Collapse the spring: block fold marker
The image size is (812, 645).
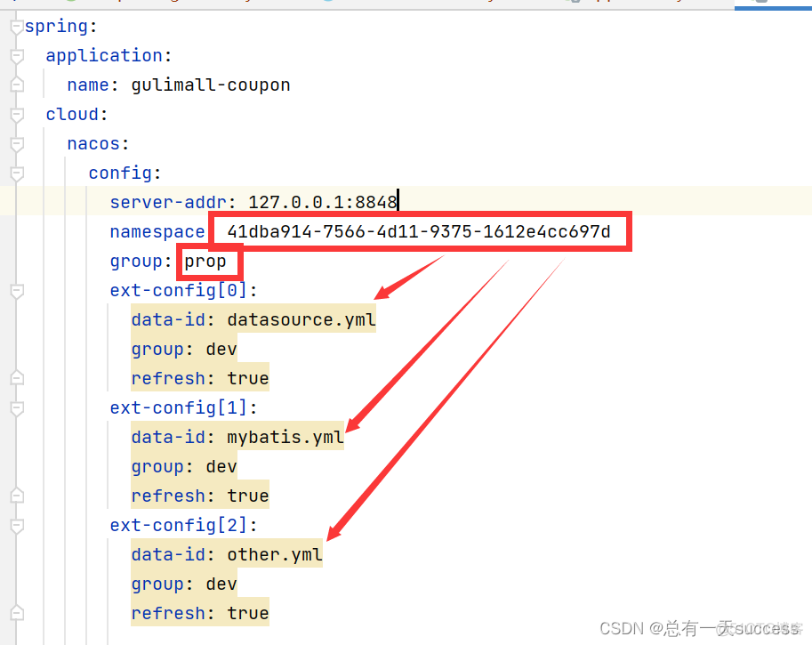17,27
